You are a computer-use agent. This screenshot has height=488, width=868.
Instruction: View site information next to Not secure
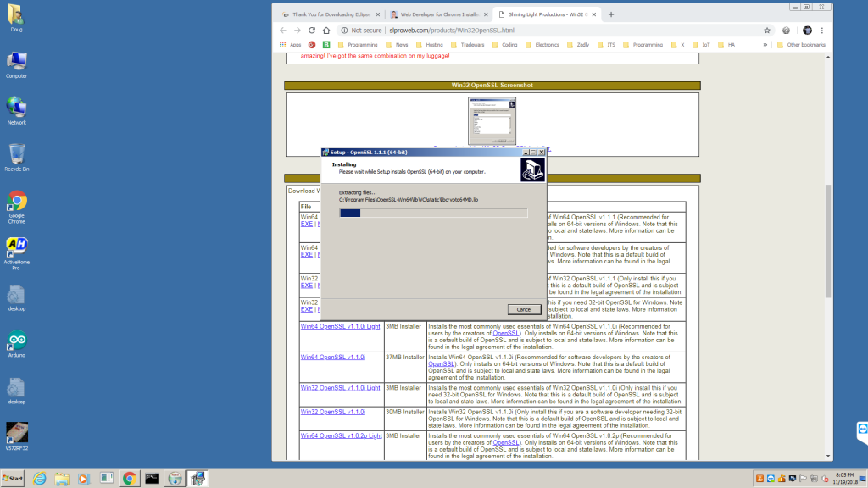(344, 30)
